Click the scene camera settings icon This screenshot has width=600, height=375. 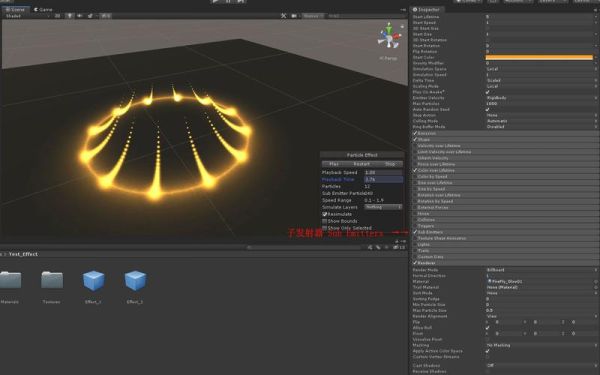click(x=294, y=16)
